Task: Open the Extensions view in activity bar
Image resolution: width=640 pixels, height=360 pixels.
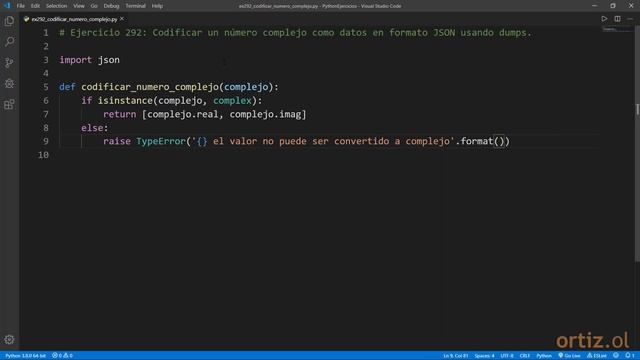Action: 9,104
